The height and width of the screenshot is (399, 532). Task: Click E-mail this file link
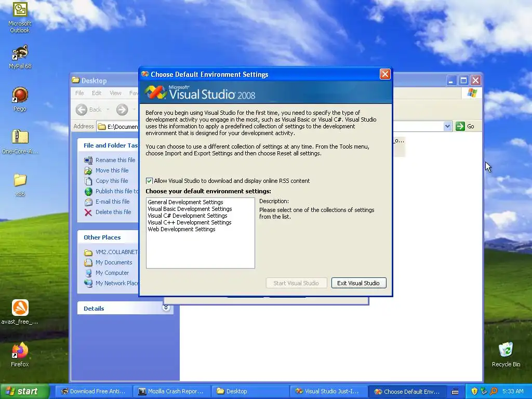pos(112,202)
